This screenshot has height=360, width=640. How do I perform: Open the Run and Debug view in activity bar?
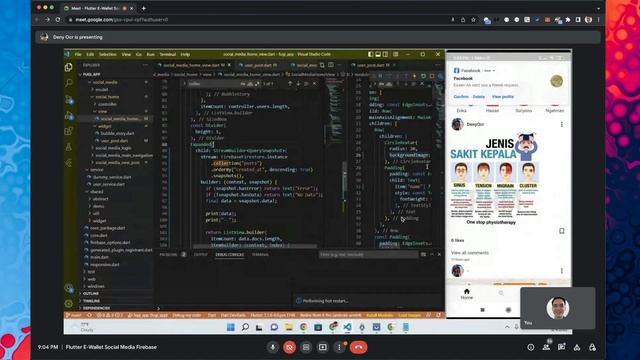[x=69, y=116]
